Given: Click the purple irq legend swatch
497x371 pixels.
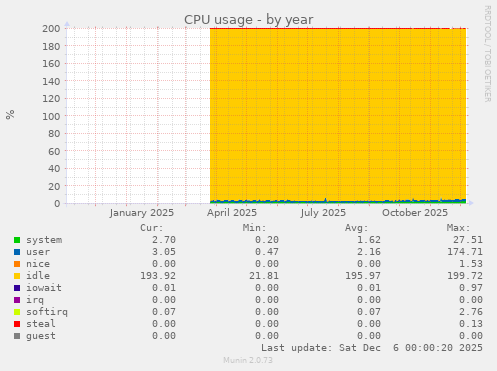Looking at the screenshot, I should (x=17, y=300).
